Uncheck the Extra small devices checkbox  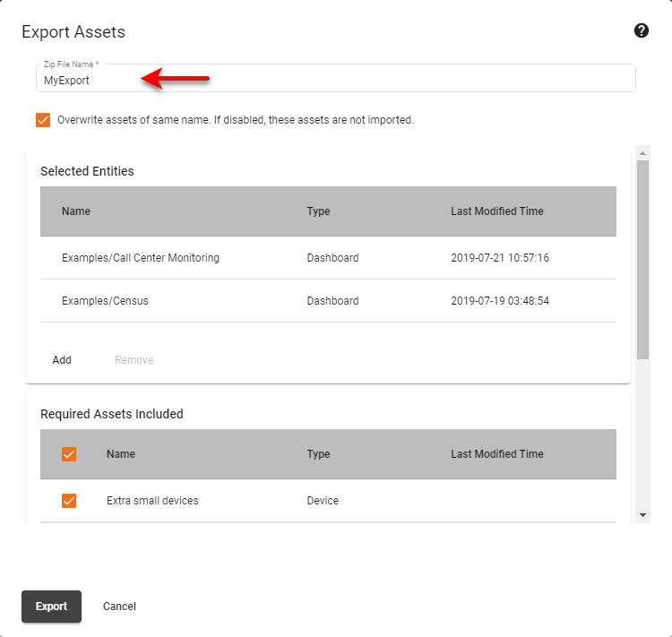(69, 501)
